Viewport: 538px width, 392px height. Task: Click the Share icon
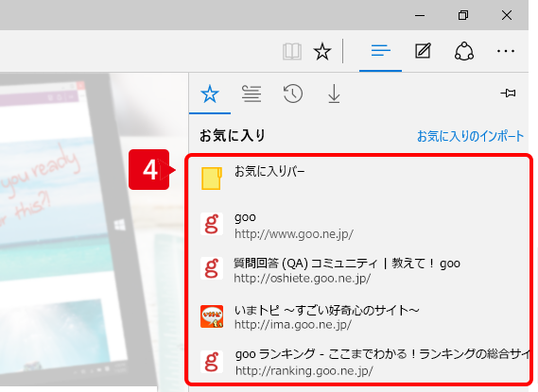pyautogui.click(x=464, y=51)
